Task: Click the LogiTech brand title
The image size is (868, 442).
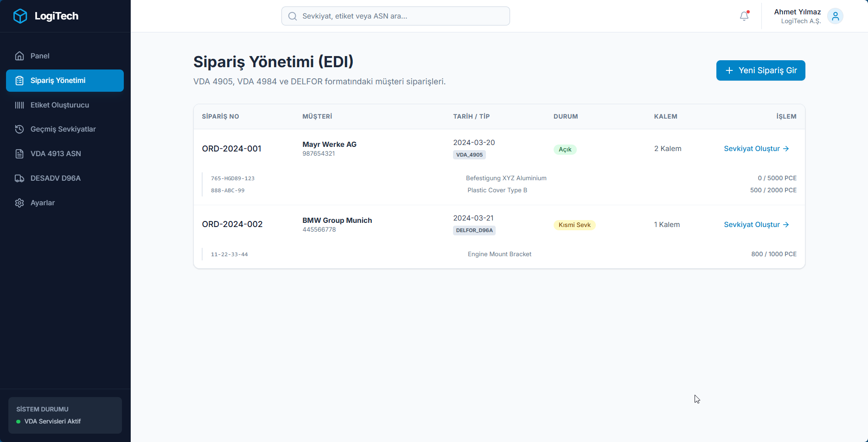Action: pos(57,16)
